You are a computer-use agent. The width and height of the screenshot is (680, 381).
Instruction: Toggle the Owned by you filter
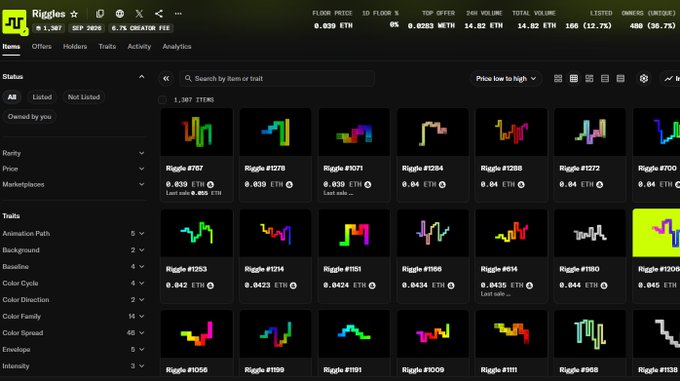click(x=29, y=117)
